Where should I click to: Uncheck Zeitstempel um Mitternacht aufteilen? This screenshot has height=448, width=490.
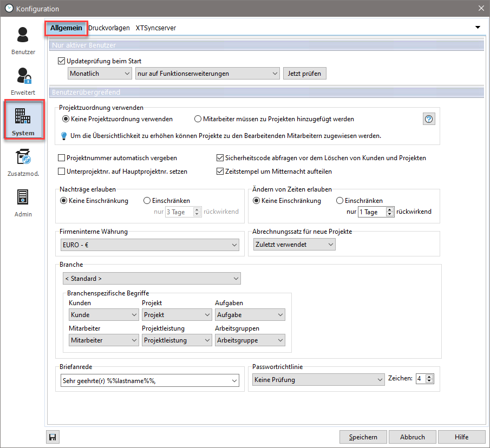220,172
